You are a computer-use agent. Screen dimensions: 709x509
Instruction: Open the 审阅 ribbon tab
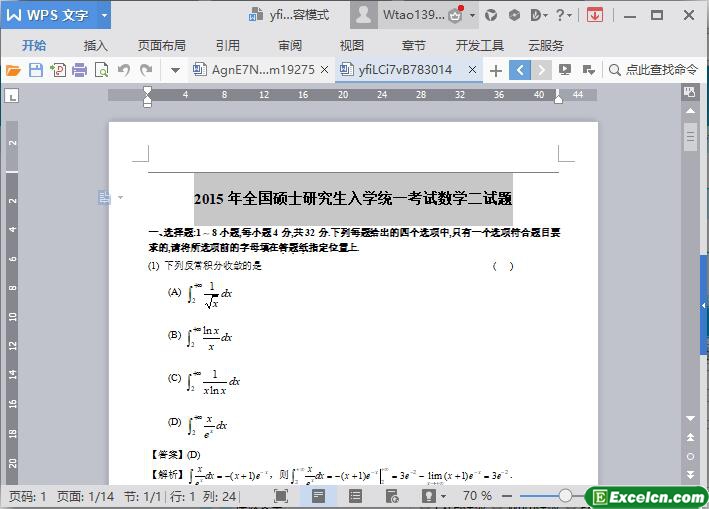click(289, 45)
